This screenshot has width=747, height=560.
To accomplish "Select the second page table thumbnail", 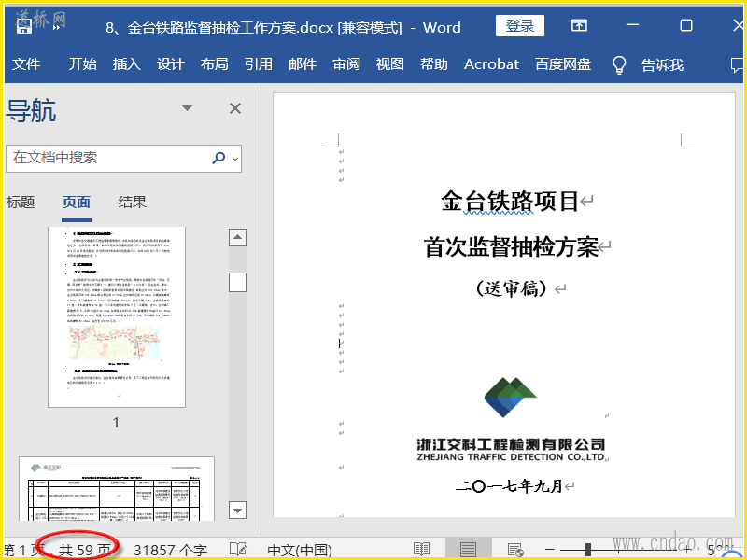I will 117,489.
